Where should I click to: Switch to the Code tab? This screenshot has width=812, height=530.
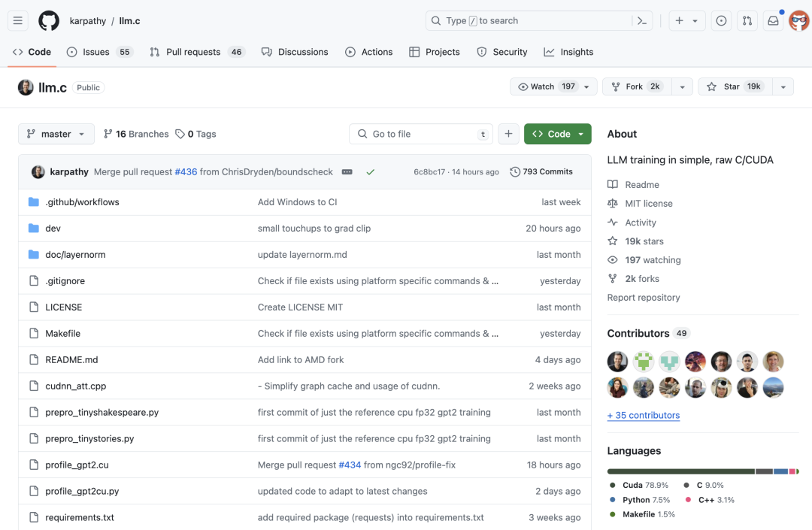pyautogui.click(x=32, y=52)
